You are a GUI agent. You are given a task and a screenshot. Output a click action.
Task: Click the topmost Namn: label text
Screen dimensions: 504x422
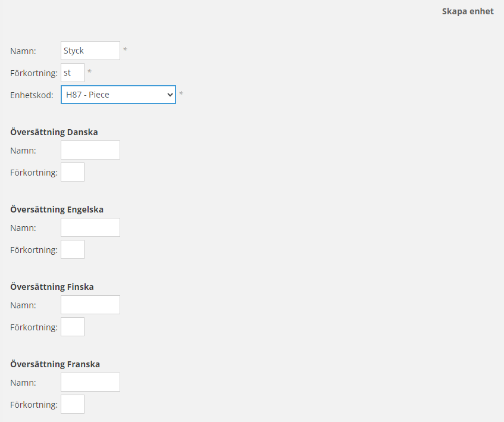tap(23, 51)
